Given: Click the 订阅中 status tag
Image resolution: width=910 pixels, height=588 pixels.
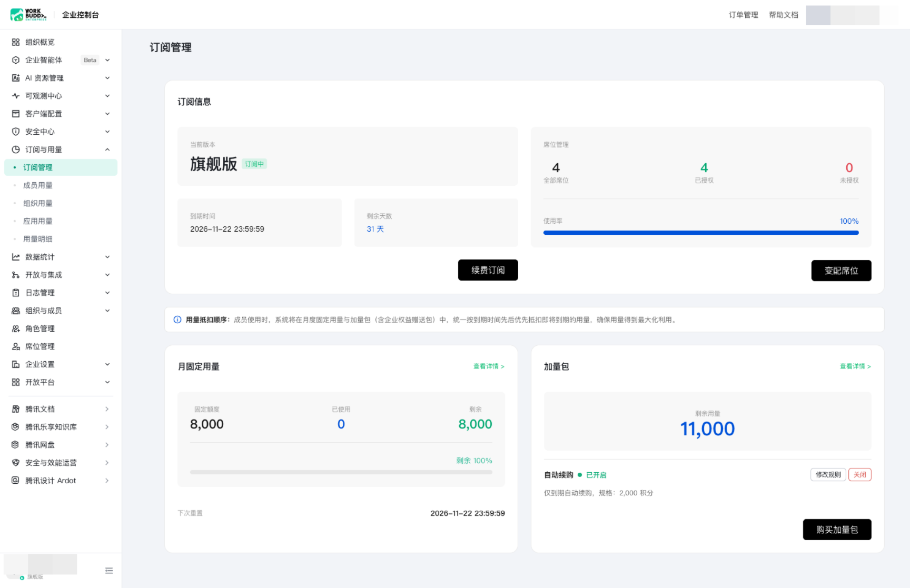Looking at the screenshot, I should (x=254, y=164).
